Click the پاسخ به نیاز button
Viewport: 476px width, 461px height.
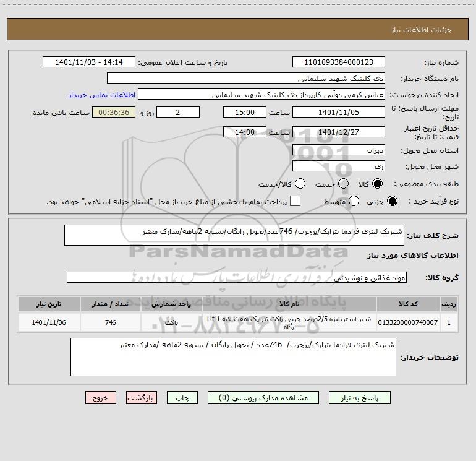(x=360, y=398)
